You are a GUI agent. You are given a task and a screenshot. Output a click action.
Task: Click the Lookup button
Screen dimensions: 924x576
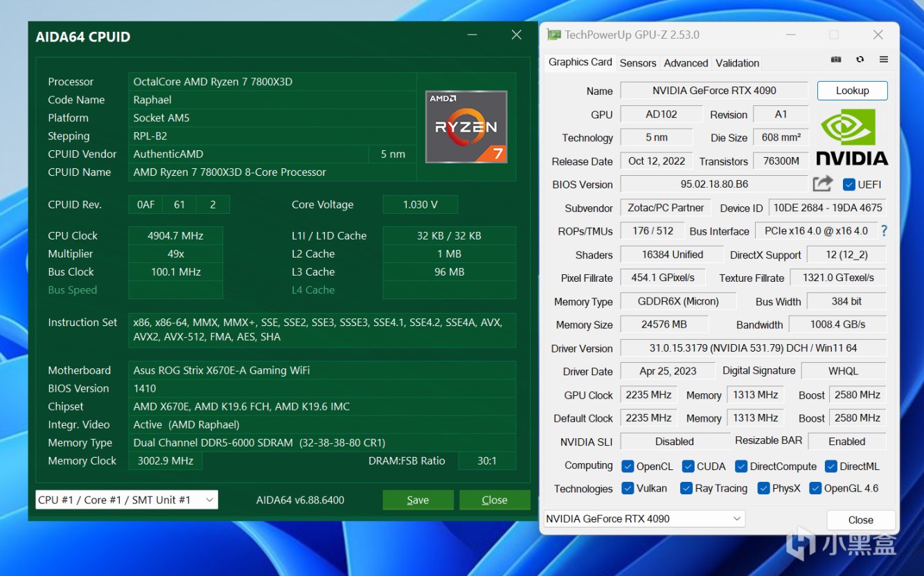pyautogui.click(x=852, y=91)
